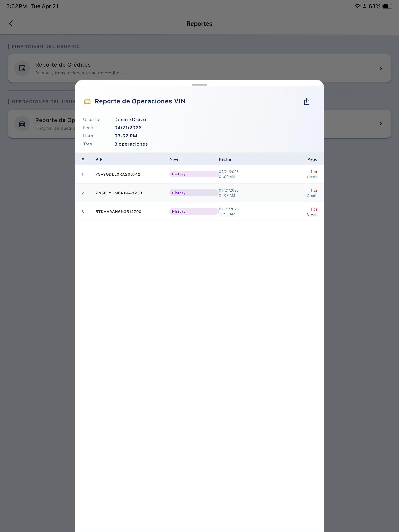The width and height of the screenshot is (399, 532).
Task: Tap the car icon on operations report card
Action: [22, 124]
